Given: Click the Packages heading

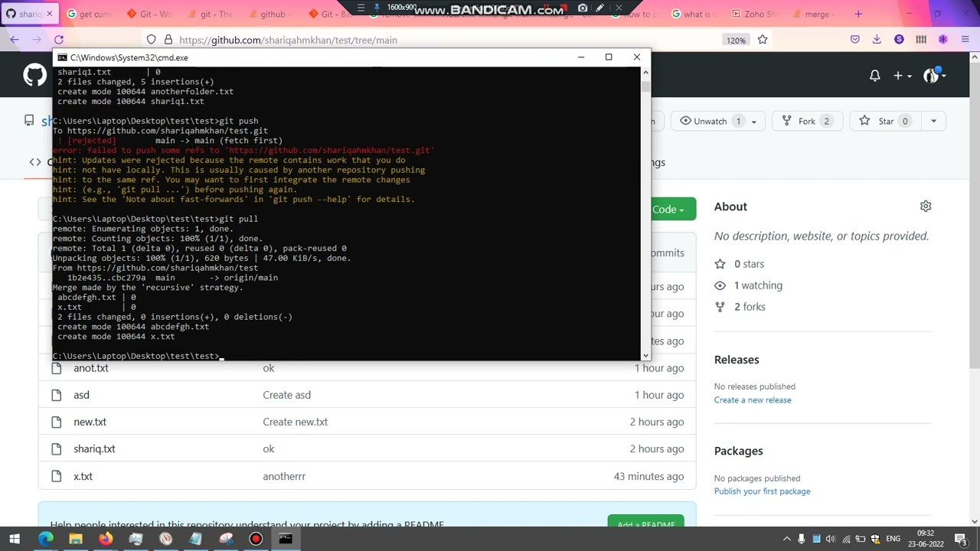Looking at the screenshot, I should pos(738,451).
